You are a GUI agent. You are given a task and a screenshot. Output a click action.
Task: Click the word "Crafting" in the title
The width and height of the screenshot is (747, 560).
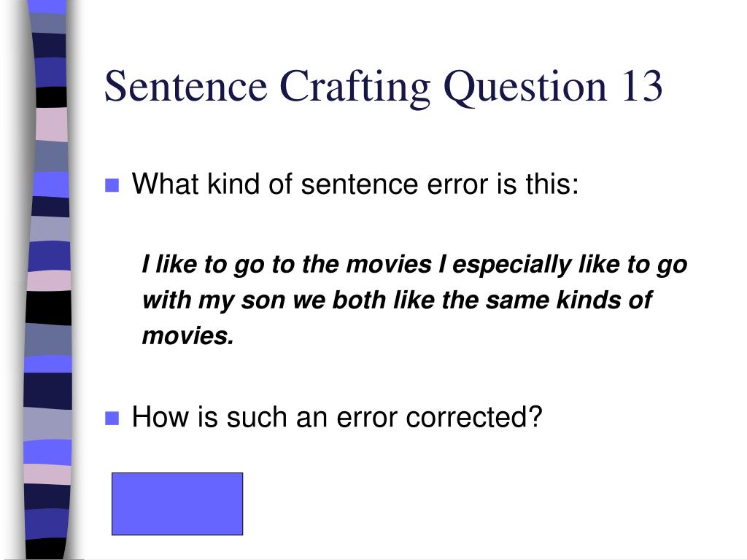(355, 87)
